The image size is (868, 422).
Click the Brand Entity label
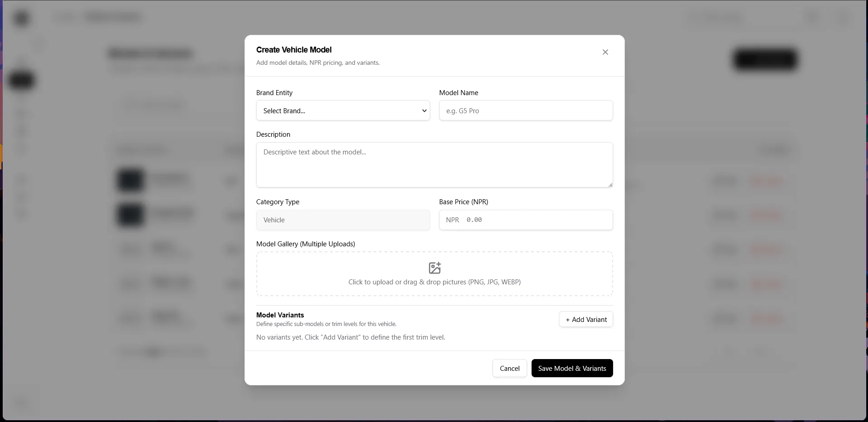coord(274,93)
